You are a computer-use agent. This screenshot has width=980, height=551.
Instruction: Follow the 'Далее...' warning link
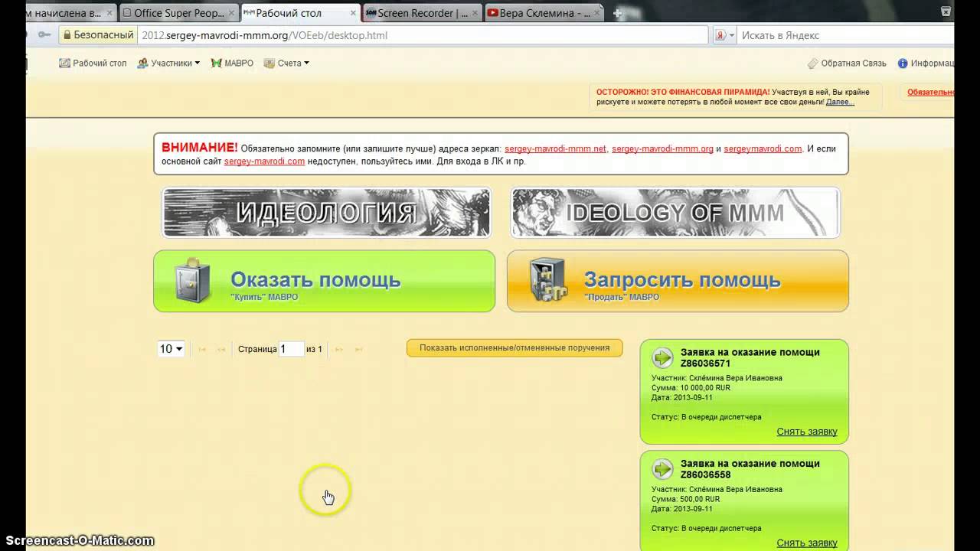[840, 102]
